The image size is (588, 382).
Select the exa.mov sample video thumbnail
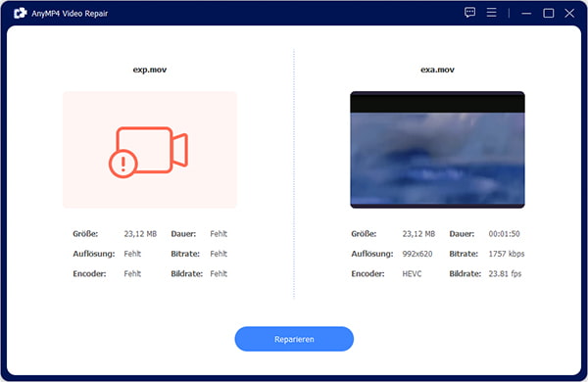(437, 150)
